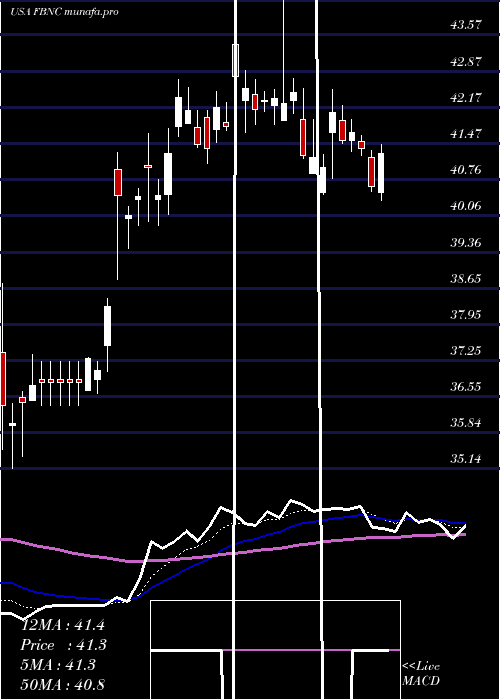Click the last white candlestick on the right

(x=381, y=173)
